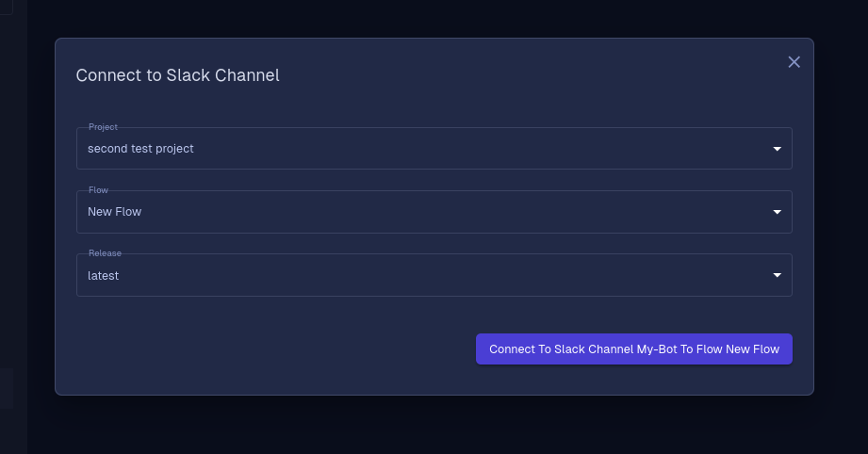Expand the Project dropdown arrow
This screenshot has width=868, height=454.
[x=777, y=149]
